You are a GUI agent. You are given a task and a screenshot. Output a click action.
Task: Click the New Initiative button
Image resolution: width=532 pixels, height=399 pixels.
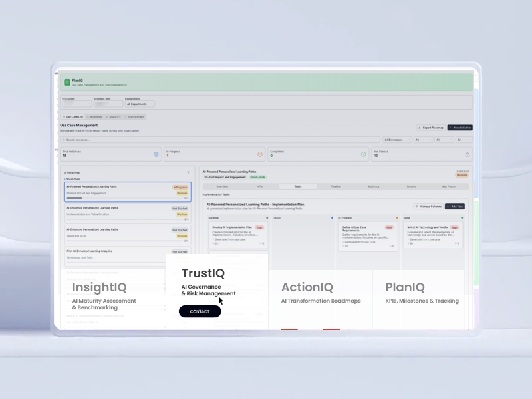[x=460, y=127]
